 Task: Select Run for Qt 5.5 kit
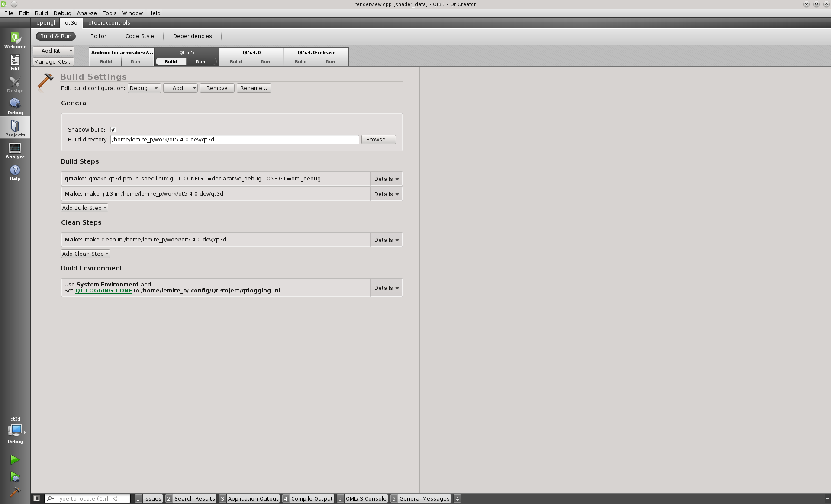click(201, 61)
